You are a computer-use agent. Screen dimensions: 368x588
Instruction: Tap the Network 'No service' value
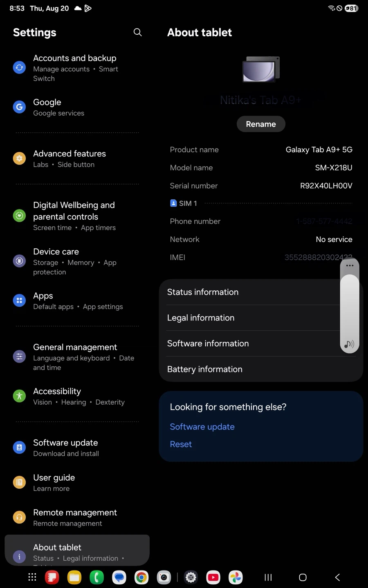(x=334, y=239)
